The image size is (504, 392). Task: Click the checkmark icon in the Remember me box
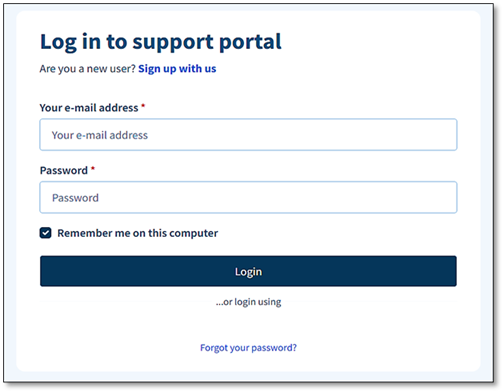point(45,233)
